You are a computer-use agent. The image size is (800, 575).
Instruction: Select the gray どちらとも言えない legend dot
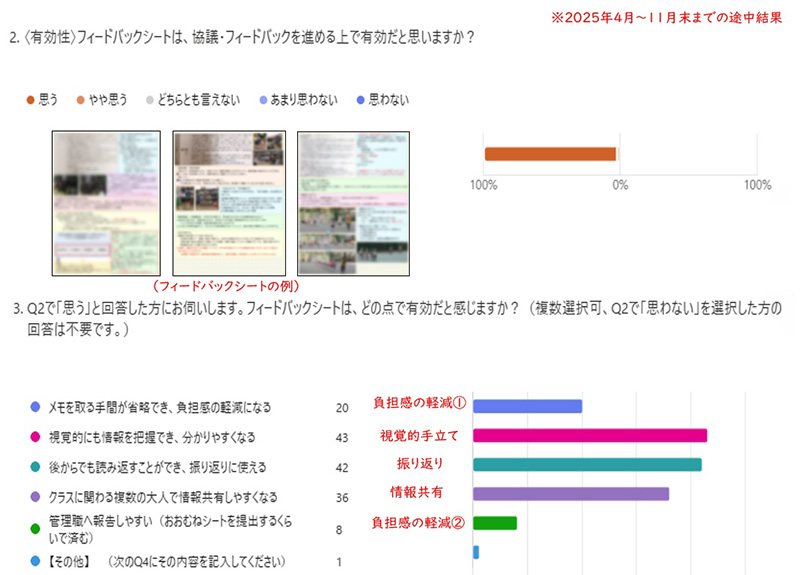[150, 100]
